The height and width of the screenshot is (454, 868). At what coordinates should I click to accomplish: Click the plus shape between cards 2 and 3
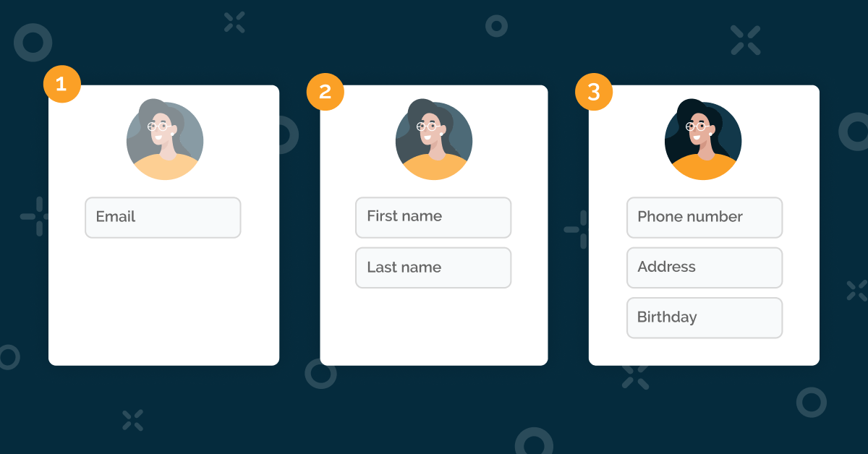click(x=576, y=229)
